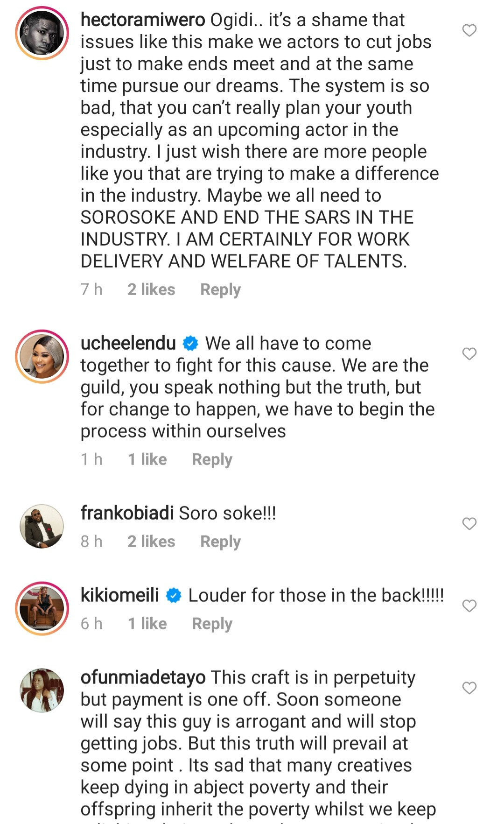Visit kikiomeili's profile via username
The image size is (504, 824).
click(x=120, y=596)
